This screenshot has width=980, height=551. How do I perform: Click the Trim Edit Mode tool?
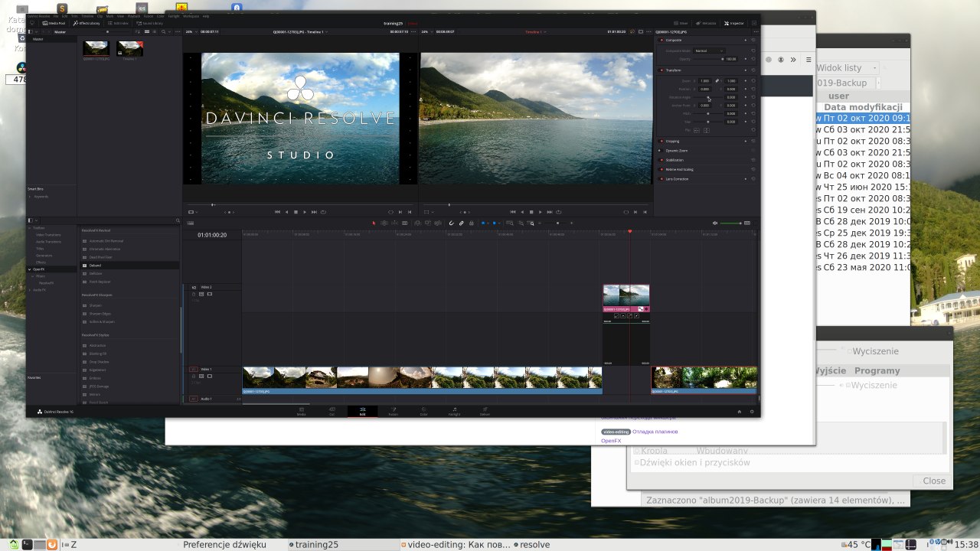tap(384, 223)
